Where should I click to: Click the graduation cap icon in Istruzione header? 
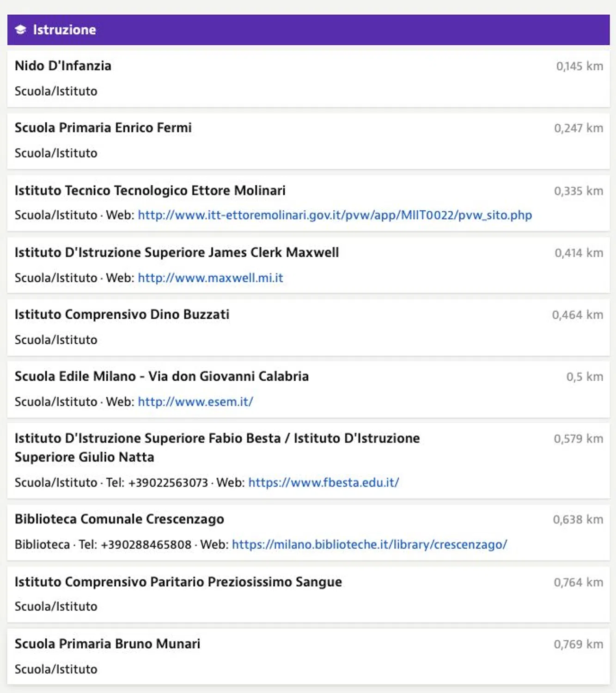point(20,30)
